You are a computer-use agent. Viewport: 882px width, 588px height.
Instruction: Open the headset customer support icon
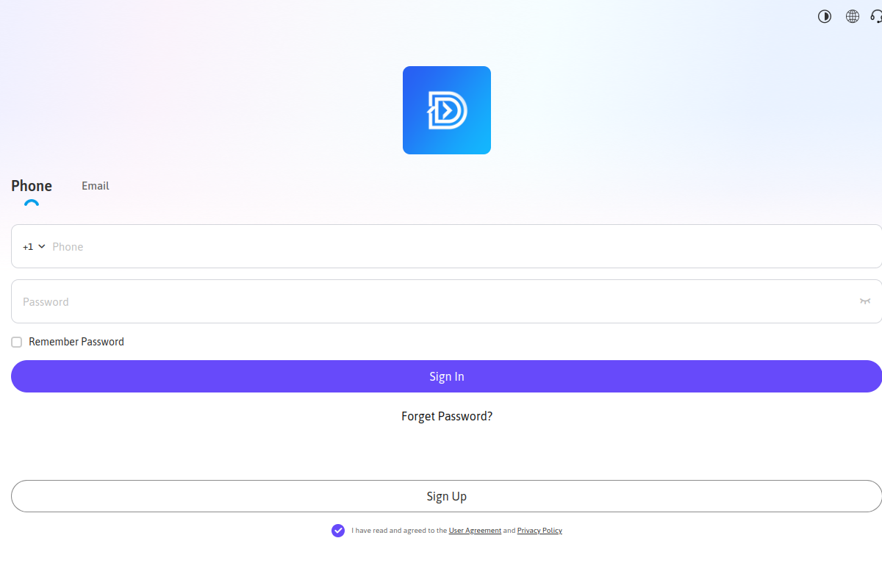tap(876, 16)
